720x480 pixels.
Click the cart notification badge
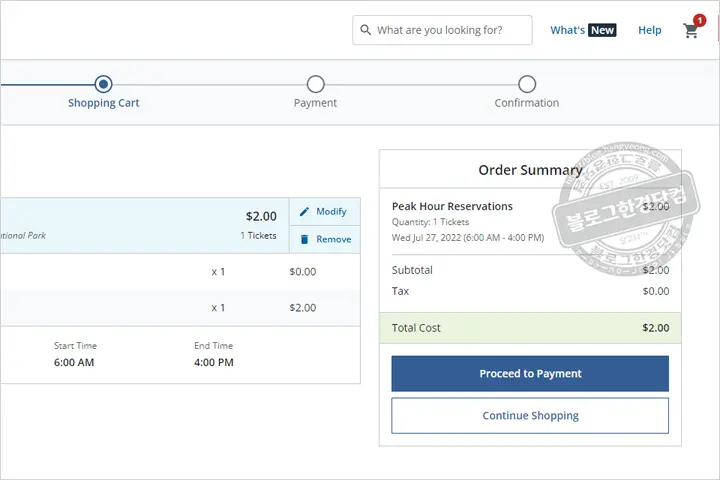point(699,20)
